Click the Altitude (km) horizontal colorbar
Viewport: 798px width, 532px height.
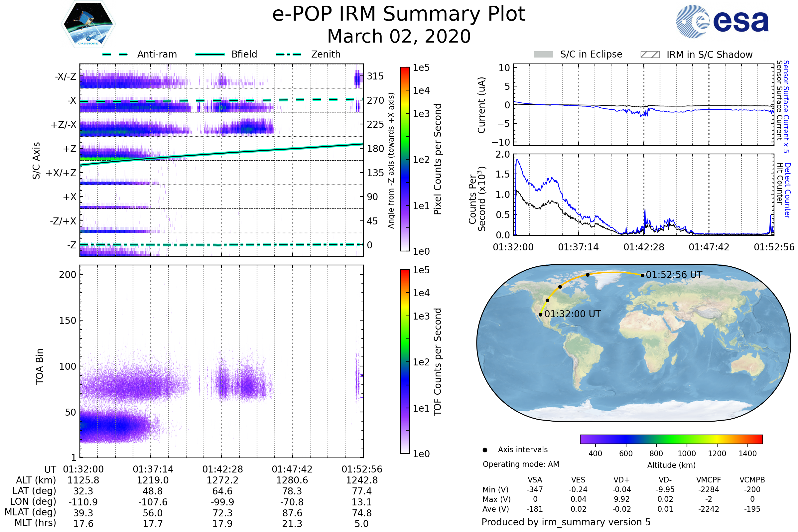[671, 439]
